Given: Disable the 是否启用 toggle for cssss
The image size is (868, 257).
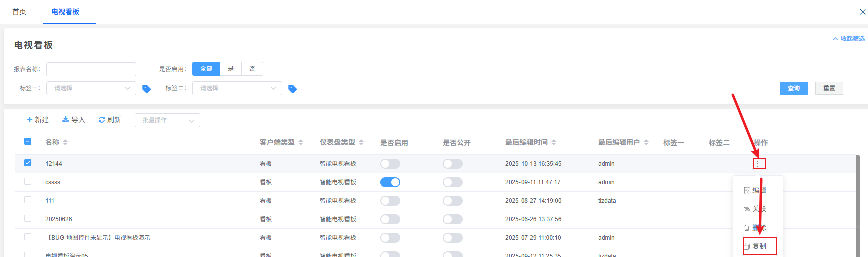Looking at the screenshot, I should pyautogui.click(x=390, y=182).
